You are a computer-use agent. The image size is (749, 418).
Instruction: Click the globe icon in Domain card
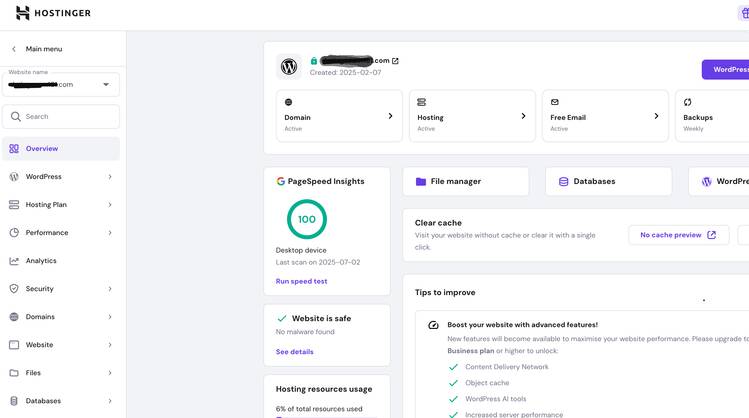coord(289,102)
